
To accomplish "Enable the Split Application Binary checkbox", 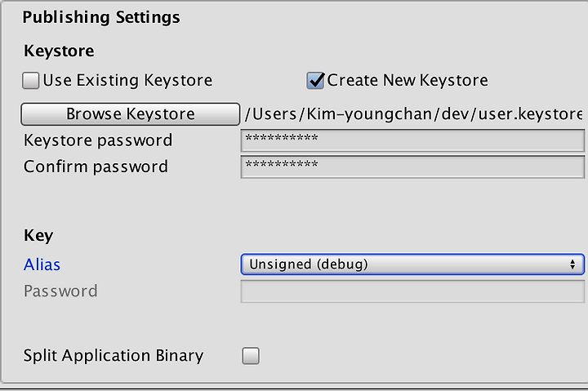I will click(x=251, y=356).
